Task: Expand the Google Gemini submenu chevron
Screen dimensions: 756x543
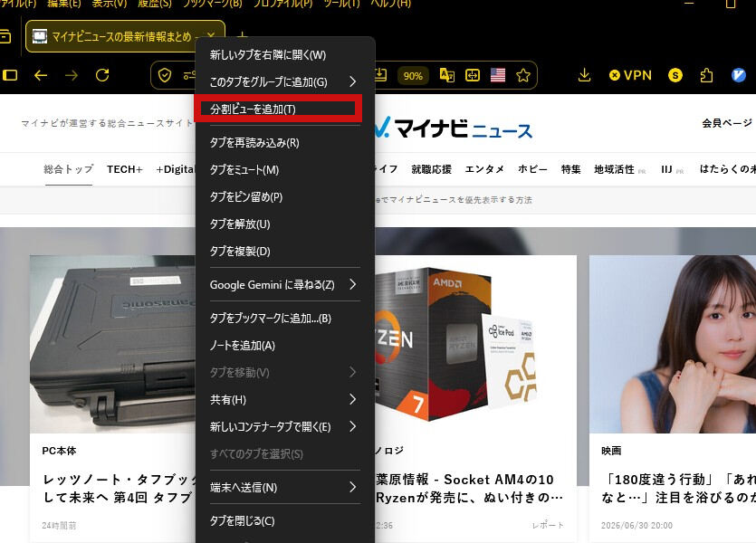Action: (353, 284)
